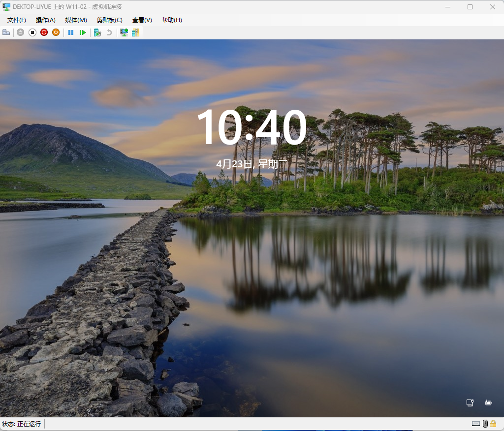This screenshot has height=431, width=504.
Task: Turn off the VM with the black square icon
Action: (x=32, y=32)
